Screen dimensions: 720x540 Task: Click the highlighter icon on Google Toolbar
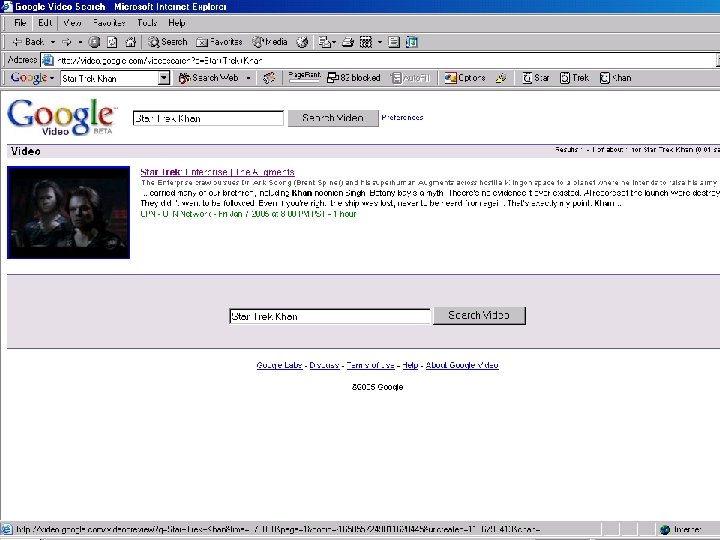pos(501,78)
